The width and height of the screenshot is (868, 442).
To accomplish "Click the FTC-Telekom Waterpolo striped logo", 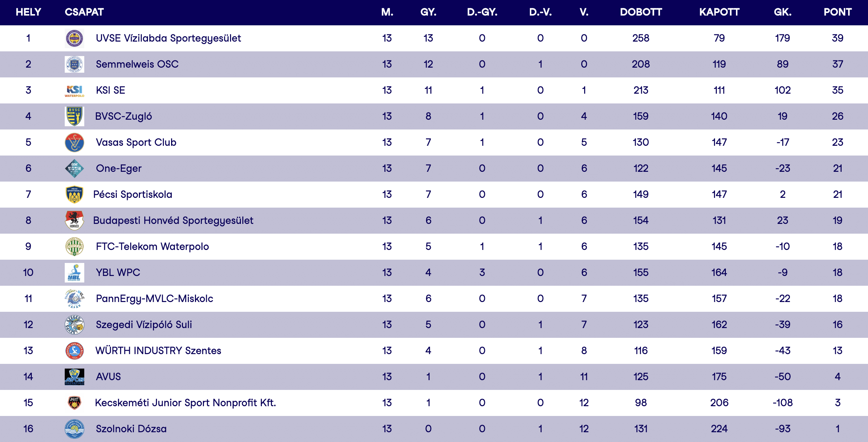I will [75, 247].
